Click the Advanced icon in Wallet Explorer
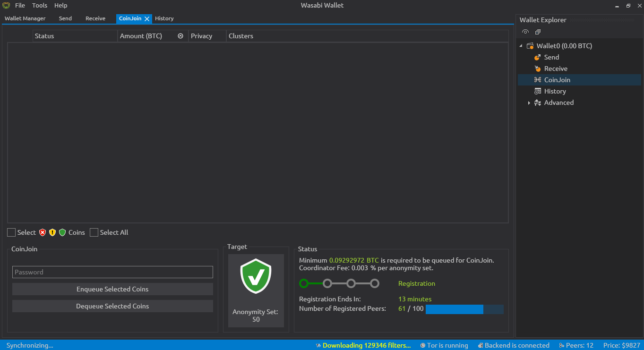 [x=537, y=102]
